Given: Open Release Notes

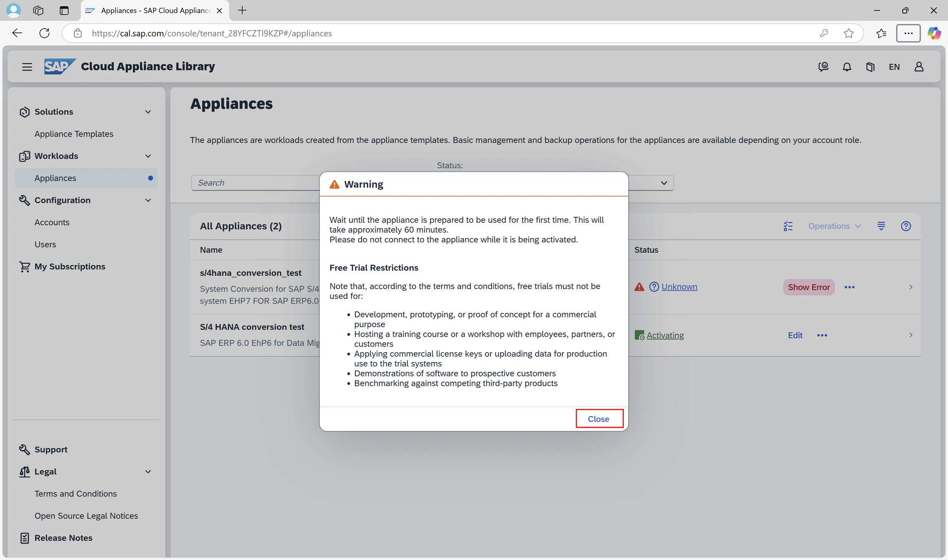Looking at the screenshot, I should pos(63,538).
